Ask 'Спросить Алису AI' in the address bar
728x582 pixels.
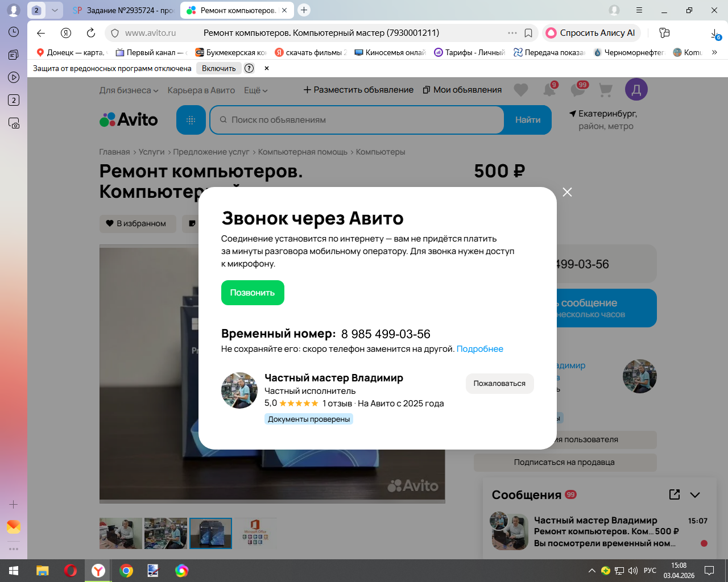tap(591, 33)
